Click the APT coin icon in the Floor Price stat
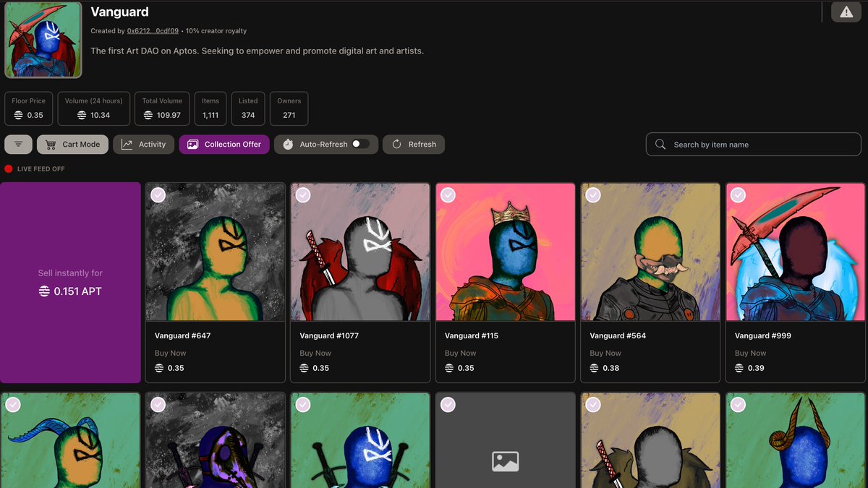The image size is (868, 488). click(x=18, y=115)
